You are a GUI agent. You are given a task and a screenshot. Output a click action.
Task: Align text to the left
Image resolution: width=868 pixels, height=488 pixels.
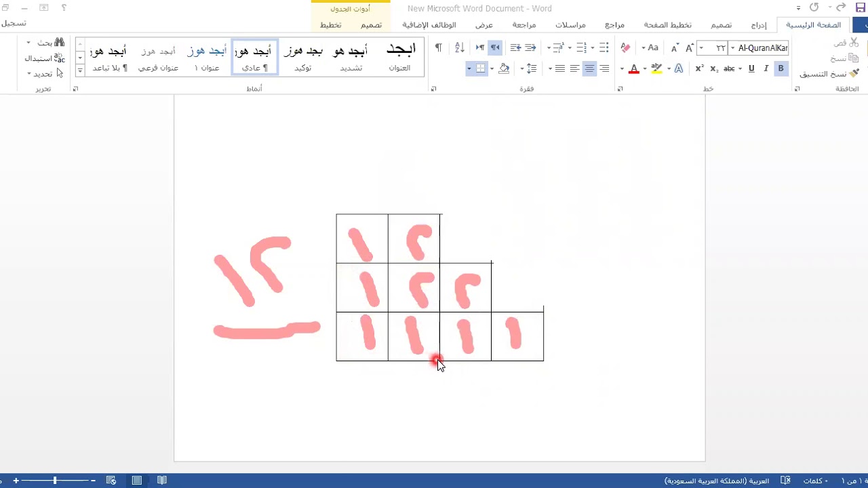point(574,68)
